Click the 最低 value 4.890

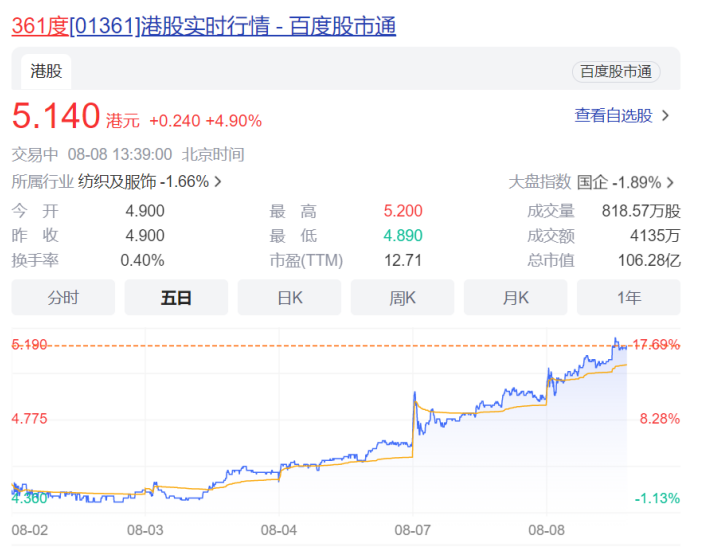coord(403,236)
